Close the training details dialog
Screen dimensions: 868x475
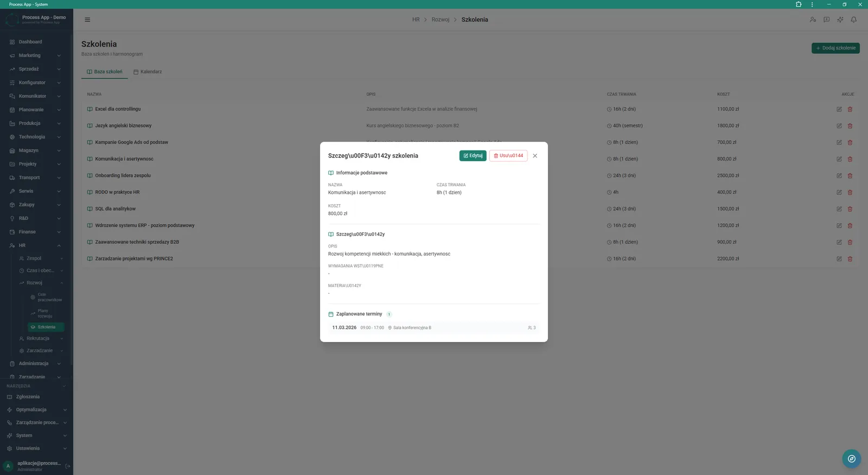(x=535, y=156)
